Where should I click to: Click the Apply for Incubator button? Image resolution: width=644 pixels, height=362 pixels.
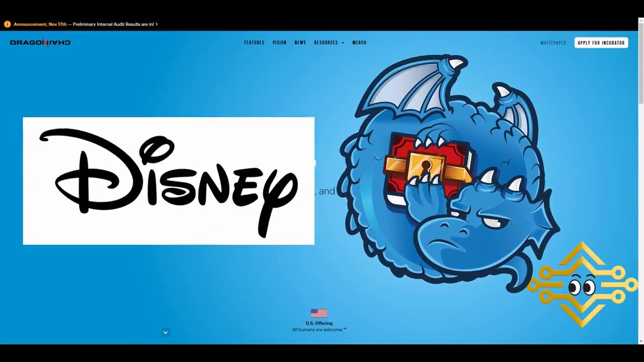click(601, 43)
